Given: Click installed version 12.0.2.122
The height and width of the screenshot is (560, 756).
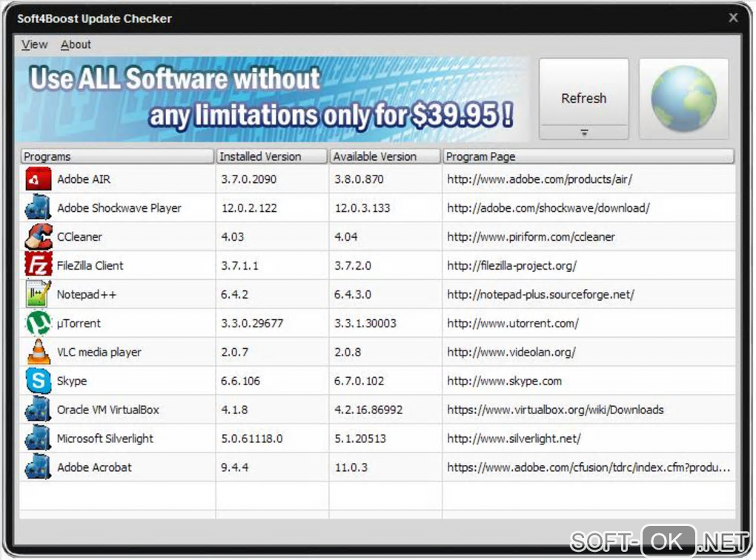Looking at the screenshot, I should 249,207.
